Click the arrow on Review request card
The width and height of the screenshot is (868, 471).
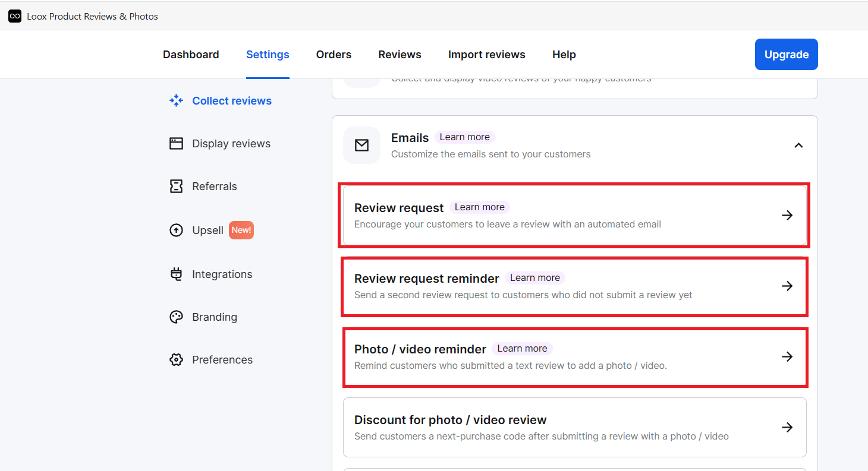click(787, 215)
